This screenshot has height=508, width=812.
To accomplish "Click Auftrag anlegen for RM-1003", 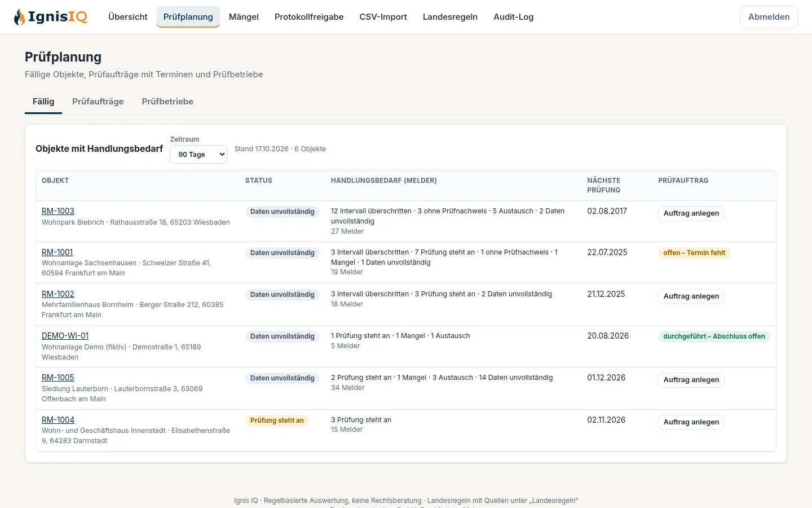I will coord(691,213).
